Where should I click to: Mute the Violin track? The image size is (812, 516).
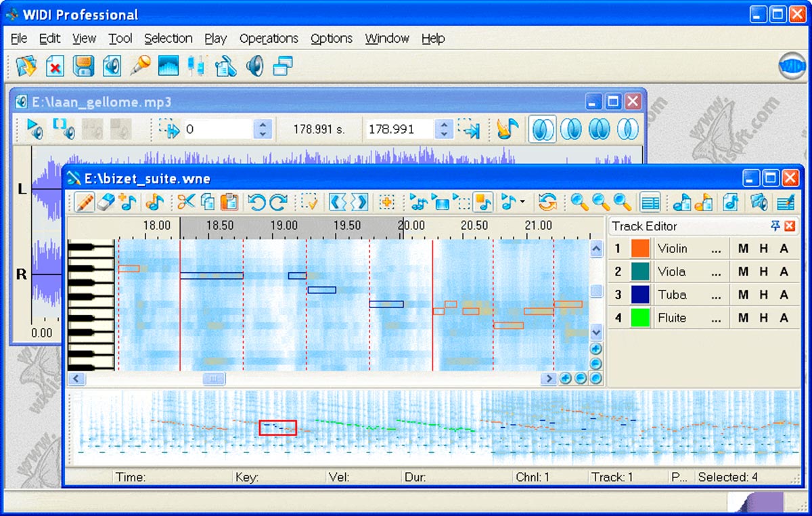point(743,249)
